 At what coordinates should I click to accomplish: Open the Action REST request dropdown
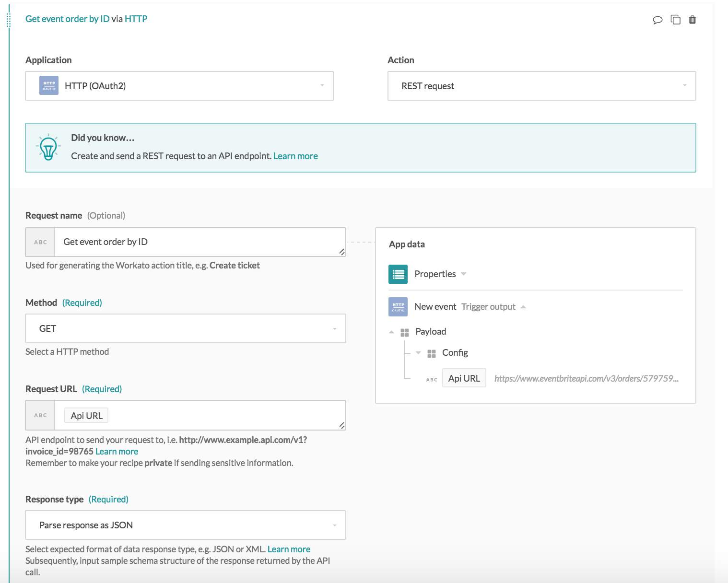(541, 86)
